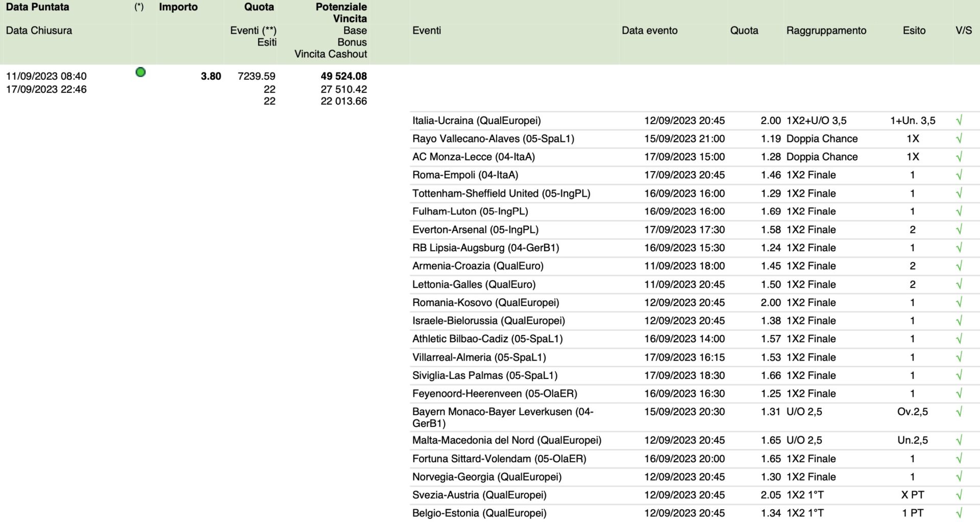
Task: Select the Bayern Monaco-Bayer Leverkusen event name
Action: click(503, 417)
